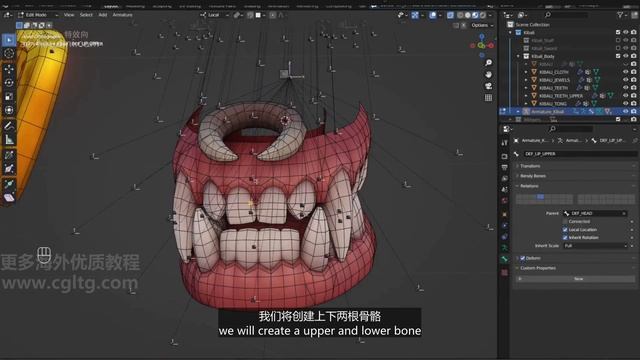Open the Render properties tab
640x360 pixels.
[505, 156]
